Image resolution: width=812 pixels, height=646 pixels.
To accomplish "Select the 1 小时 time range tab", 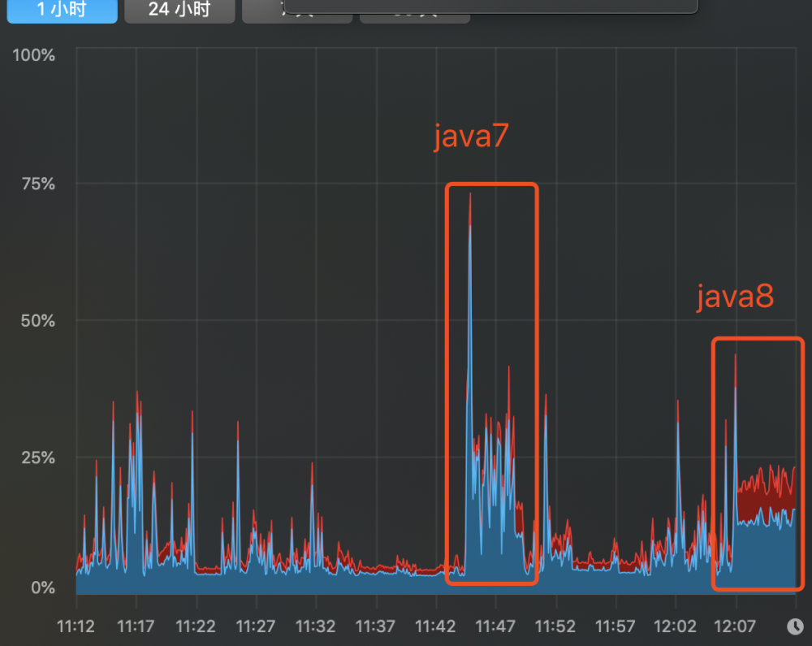I will pyautogui.click(x=61, y=11).
